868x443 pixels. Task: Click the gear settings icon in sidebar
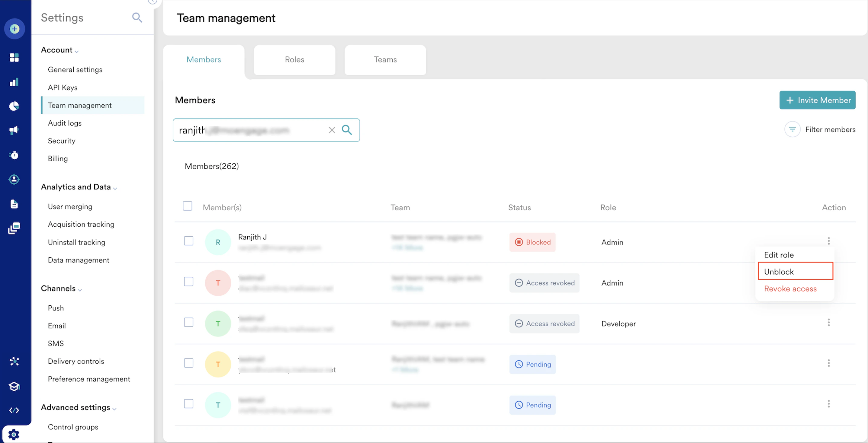14,434
